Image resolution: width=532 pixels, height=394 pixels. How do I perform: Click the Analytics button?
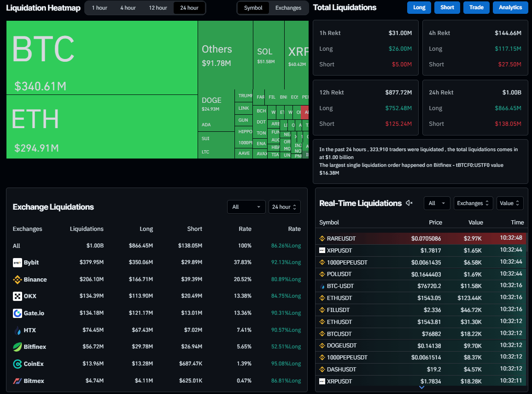tap(510, 7)
